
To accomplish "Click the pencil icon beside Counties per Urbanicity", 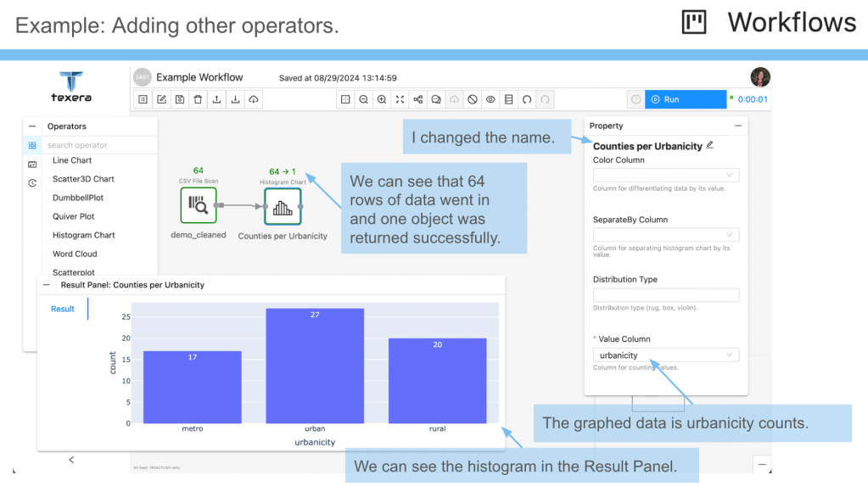I will 710,145.
